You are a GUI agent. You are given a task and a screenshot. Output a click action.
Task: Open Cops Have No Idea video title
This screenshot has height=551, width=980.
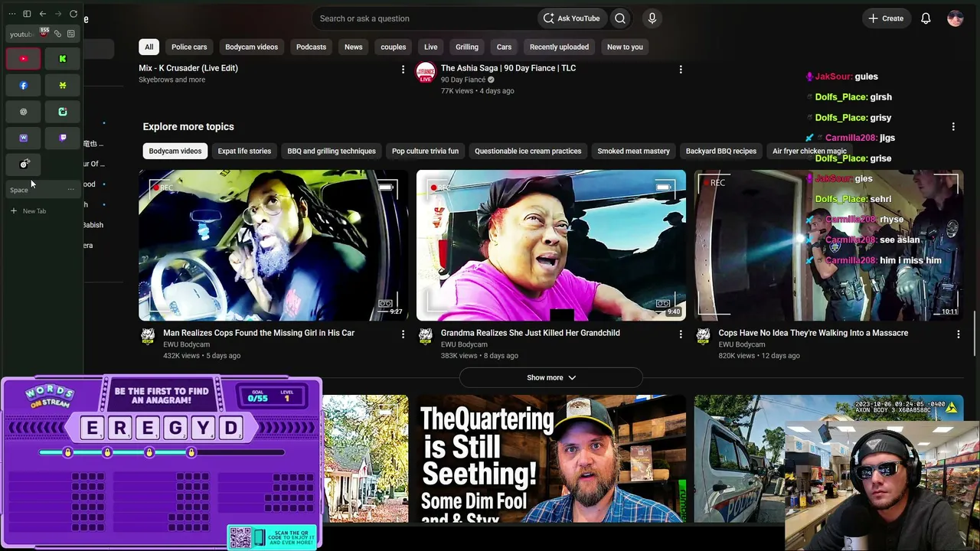813,333
